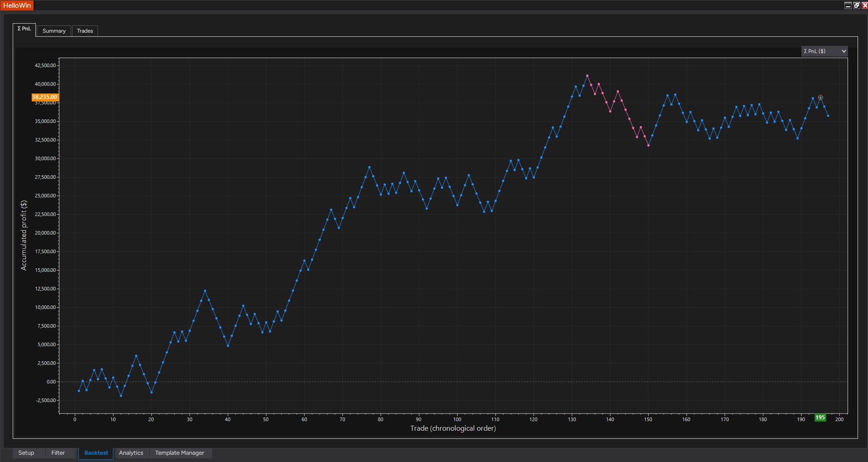The width and height of the screenshot is (868, 462).
Task: Click the highest pink peak point of the curve
Action: point(587,76)
